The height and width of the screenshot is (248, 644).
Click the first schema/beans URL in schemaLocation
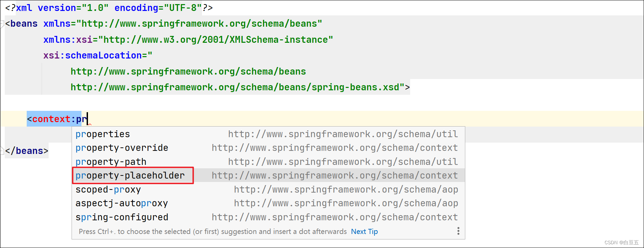188,71
